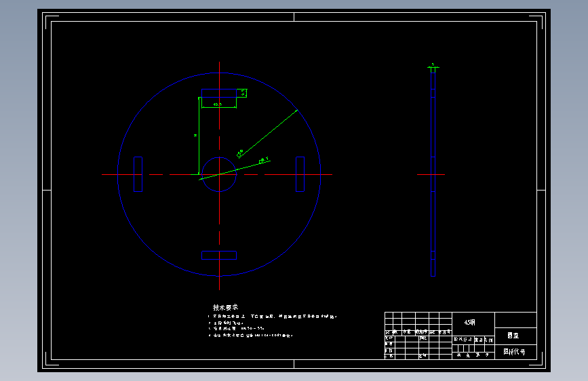Screen dimensions: 588x381
Task: Click the blue side view profile of the disc
Action: [433, 174]
